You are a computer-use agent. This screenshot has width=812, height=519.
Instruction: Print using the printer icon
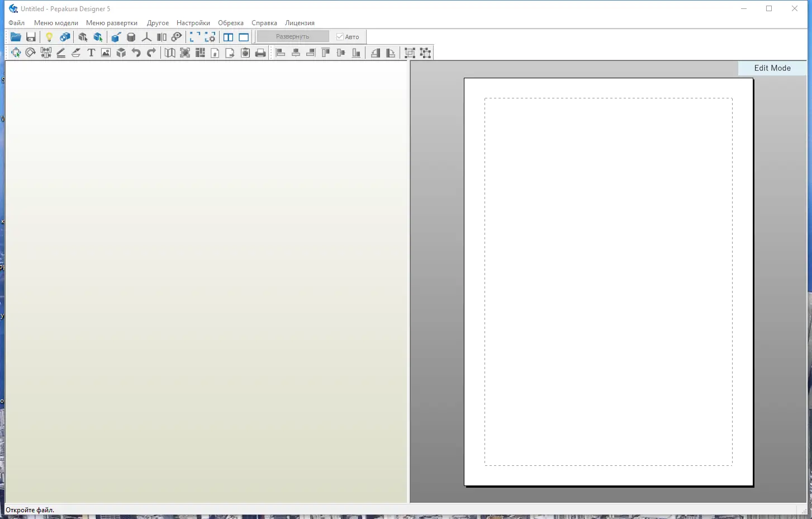260,53
